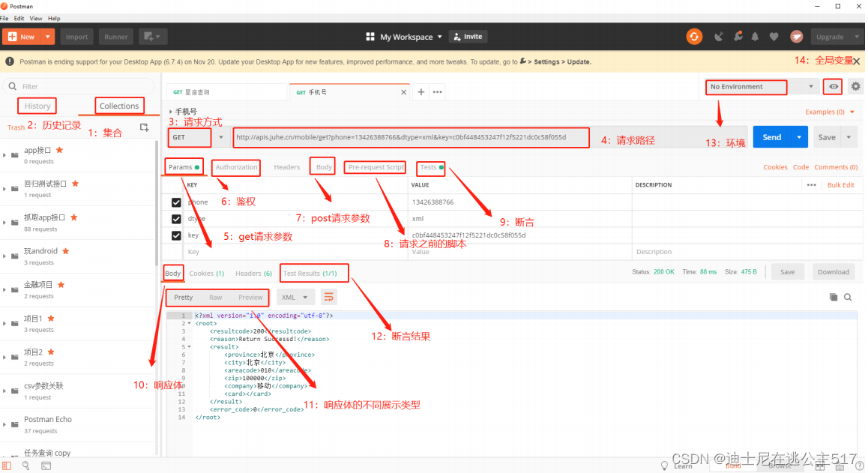This screenshot has width=868, height=473.
Task: Click the Upgrade button
Action: pos(830,37)
